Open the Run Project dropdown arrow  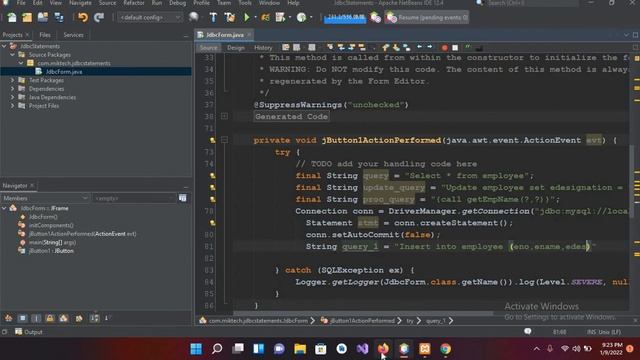256,18
